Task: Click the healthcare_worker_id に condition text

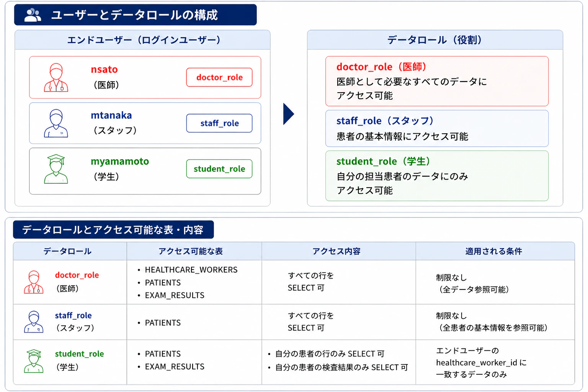Action: (x=481, y=363)
